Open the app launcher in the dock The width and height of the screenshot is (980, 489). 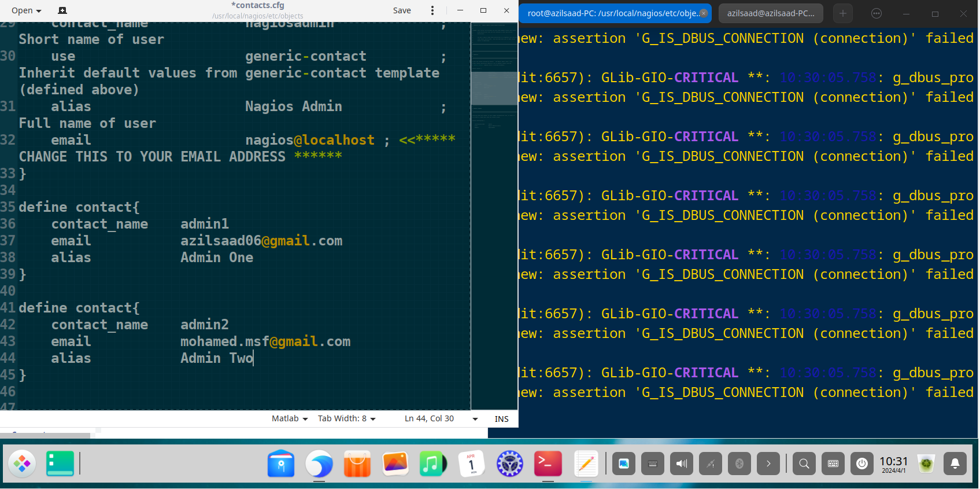22,464
